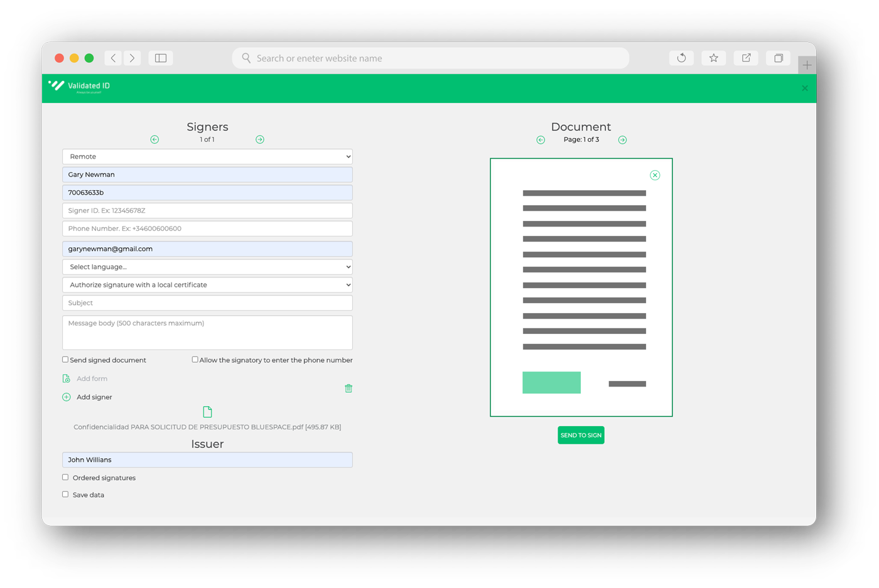This screenshot has width=879, height=588.
Task: Click the Validated ID logo
Action: (78, 87)
